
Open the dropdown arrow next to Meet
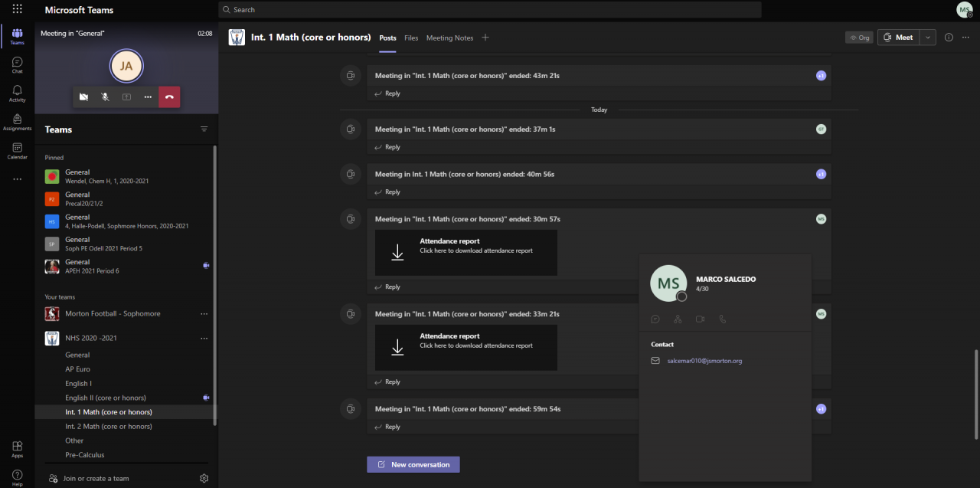pos(929,38)
